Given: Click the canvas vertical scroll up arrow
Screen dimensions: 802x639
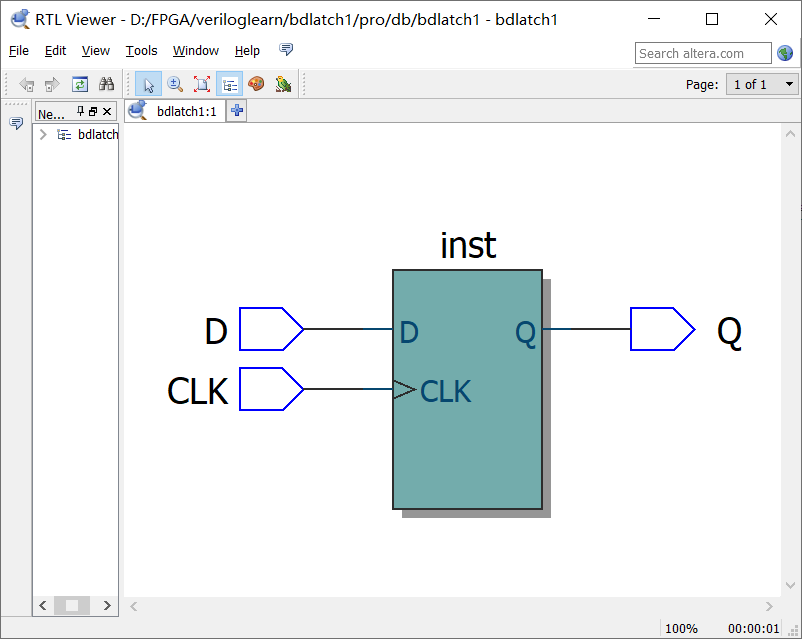Looking at the screenshot, I should [x=790, y=134].
